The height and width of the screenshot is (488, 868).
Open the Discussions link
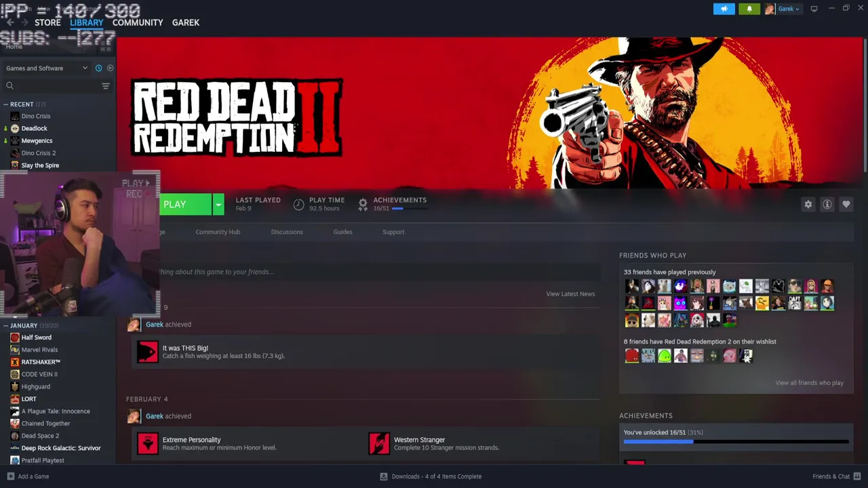287,232
